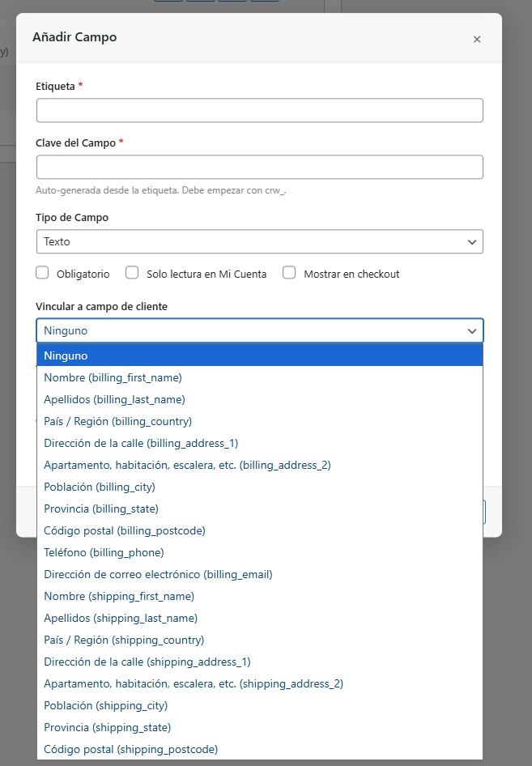Choose Nombre (billing_first_name) option
The width and height of the screenshot is (532, 766).
[113, 377]
